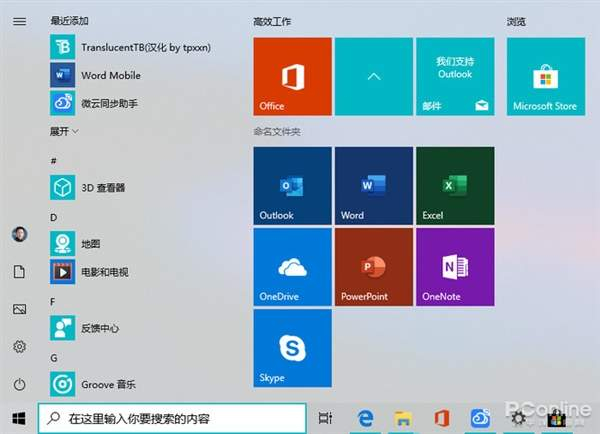
Task: Open Word Mobile in the app list
Action: [95, 75]
